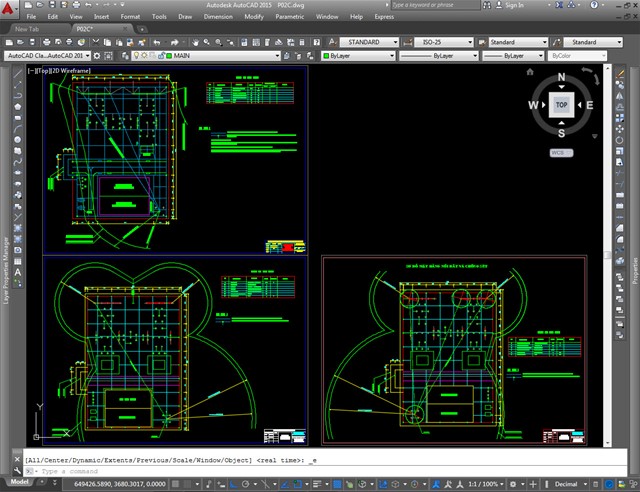This screenshot has width=640, height=492.
Task: Open the Express menu
Action: pyautogui.click(x=384, y=17)
